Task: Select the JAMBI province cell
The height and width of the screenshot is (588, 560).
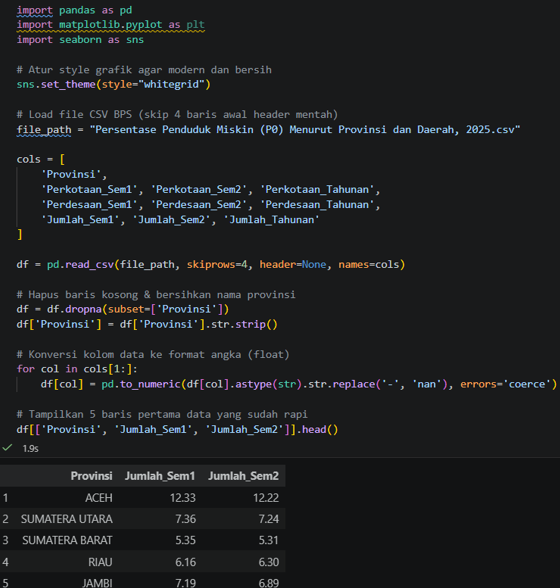Action: [97, 583]
